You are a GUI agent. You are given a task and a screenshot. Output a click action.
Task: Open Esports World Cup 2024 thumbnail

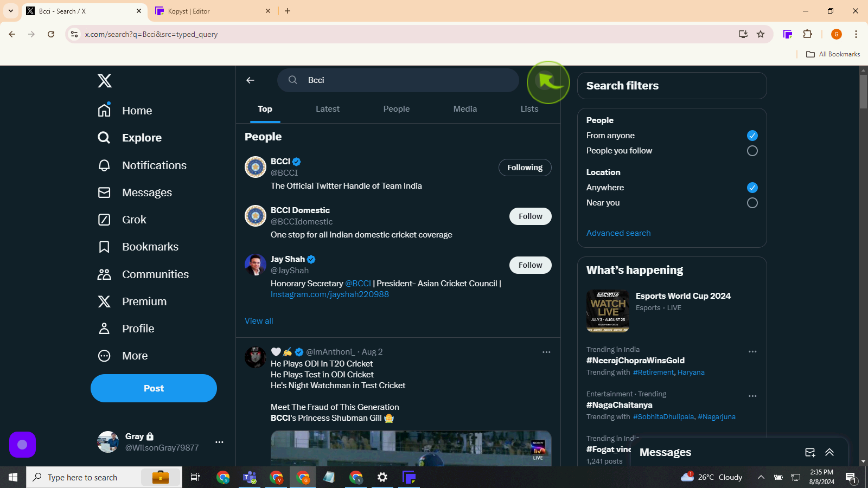608,311
